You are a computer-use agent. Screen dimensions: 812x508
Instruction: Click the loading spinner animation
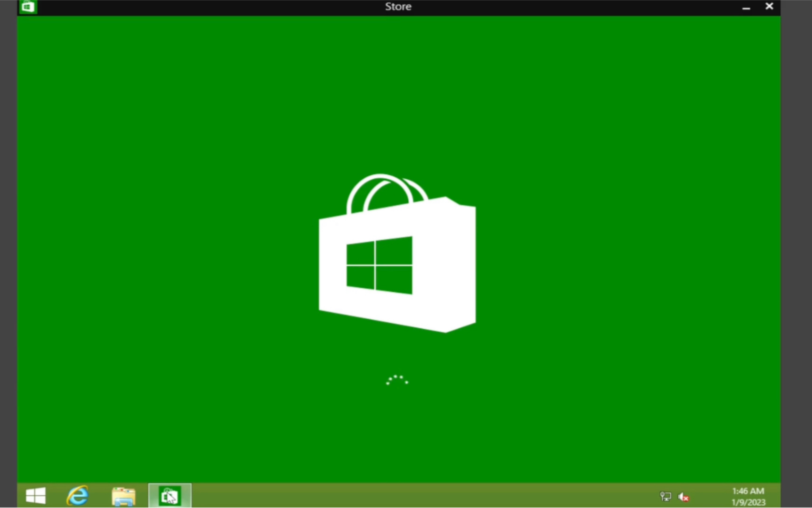(397, 380)
